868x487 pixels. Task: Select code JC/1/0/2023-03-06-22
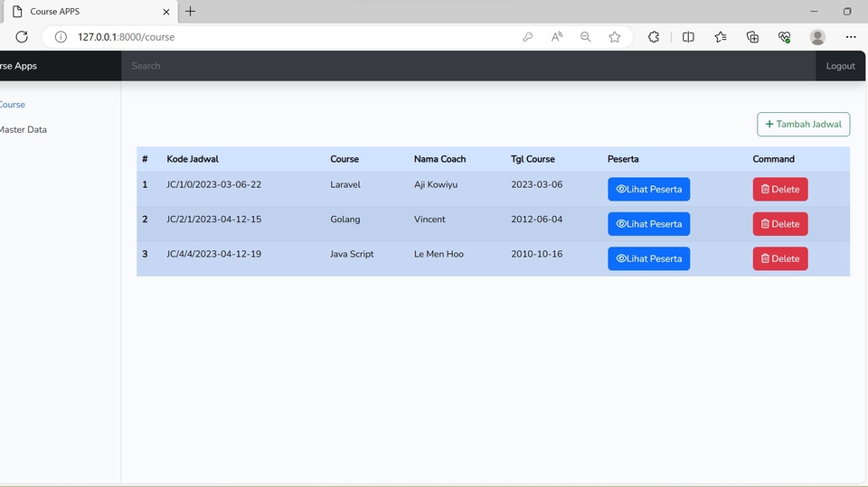pyautogui.click(x=213, y=185)
